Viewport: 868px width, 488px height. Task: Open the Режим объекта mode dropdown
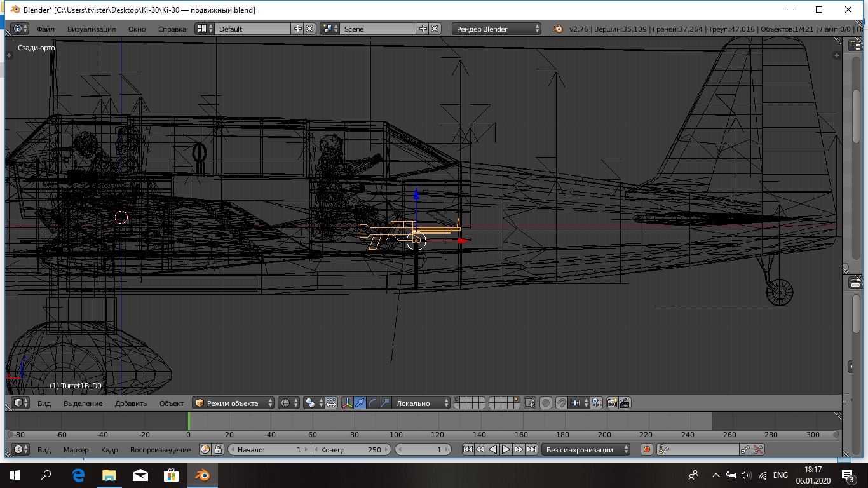point(234,403)
